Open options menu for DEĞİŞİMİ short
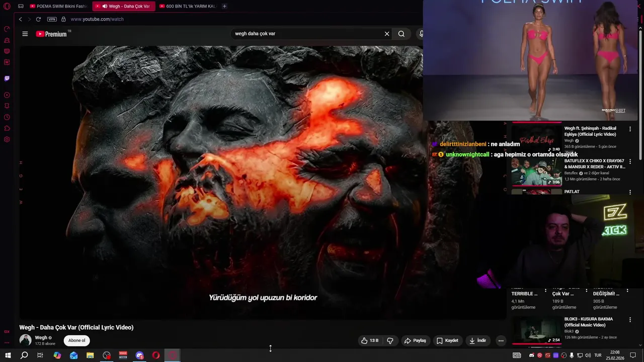Viewport: 644px width, 362px height. 627,290
